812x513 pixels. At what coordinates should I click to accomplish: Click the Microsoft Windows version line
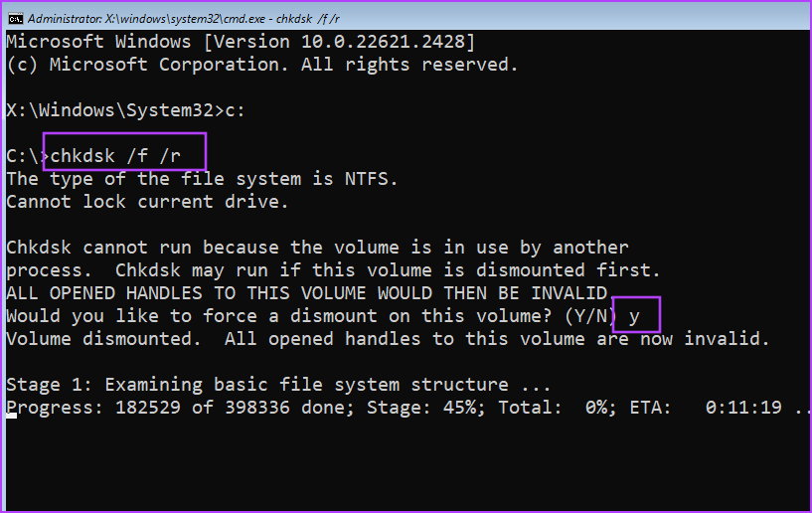pyautogui.click(x=241, y=42)
